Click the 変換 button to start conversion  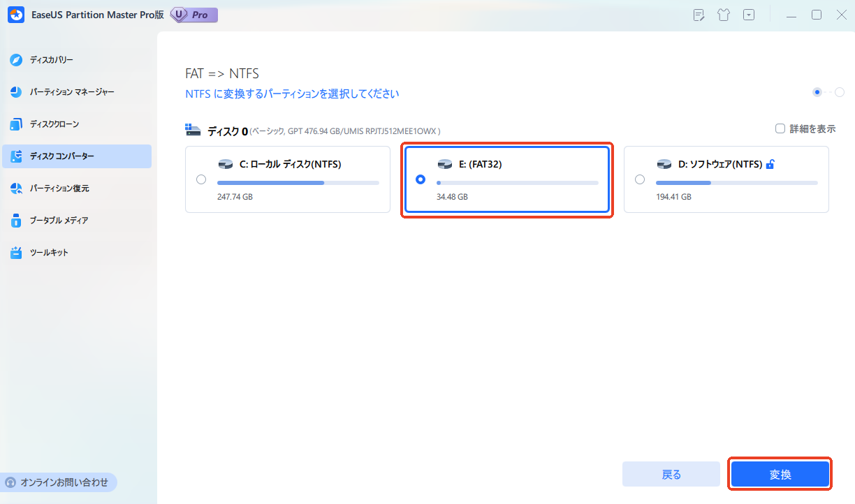click(x=779, y=473)
